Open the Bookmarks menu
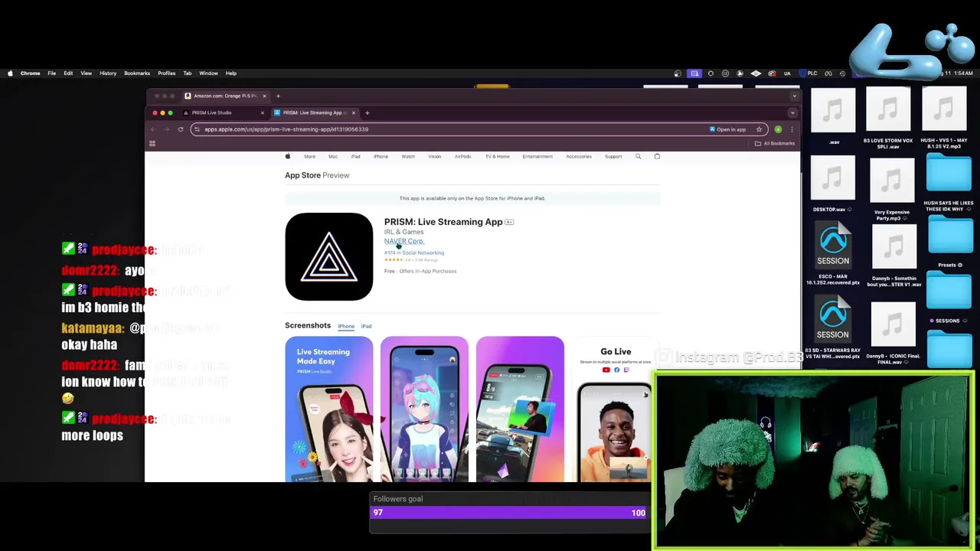This screenshot has width=980, height=551. click(137, 73)
